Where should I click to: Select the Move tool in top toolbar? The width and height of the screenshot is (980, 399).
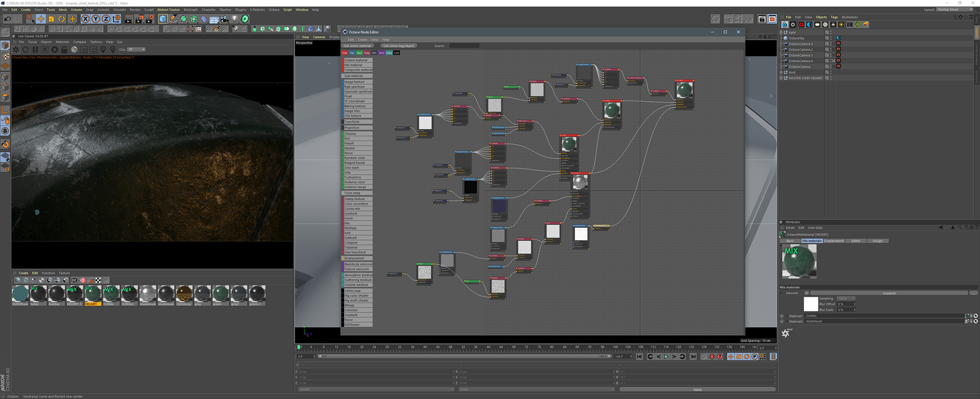(x=41, y=19)
